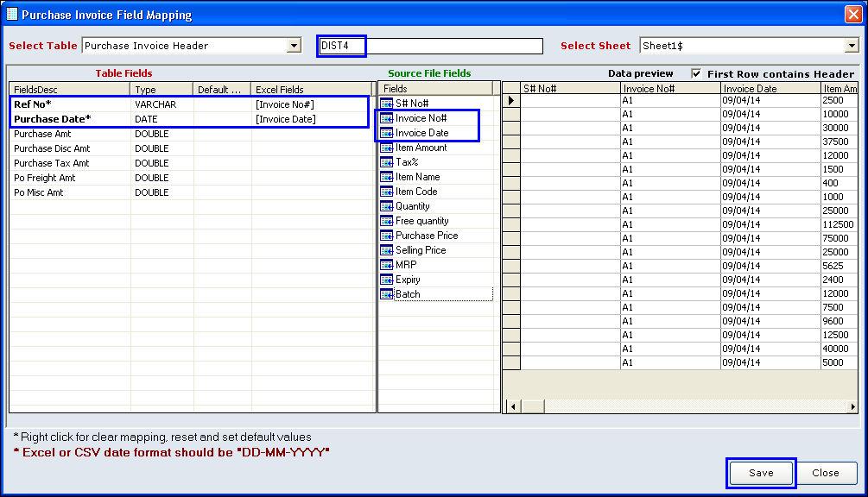Click the Invoice No# preview column header

(670, 89)
